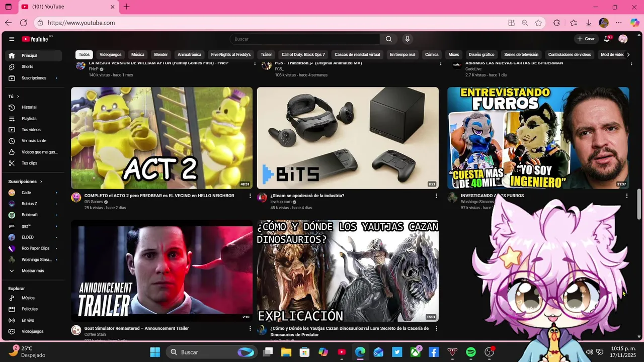Open options for Goat Simulator trailer

click(x=250, y=328)
